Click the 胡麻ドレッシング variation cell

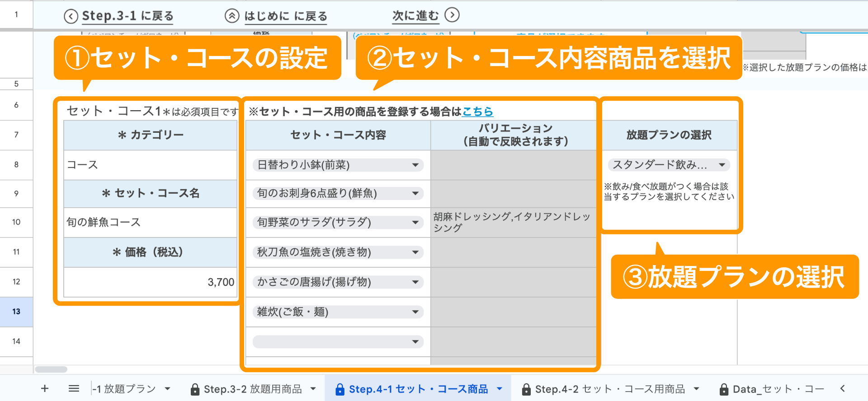tap(514, 222)
